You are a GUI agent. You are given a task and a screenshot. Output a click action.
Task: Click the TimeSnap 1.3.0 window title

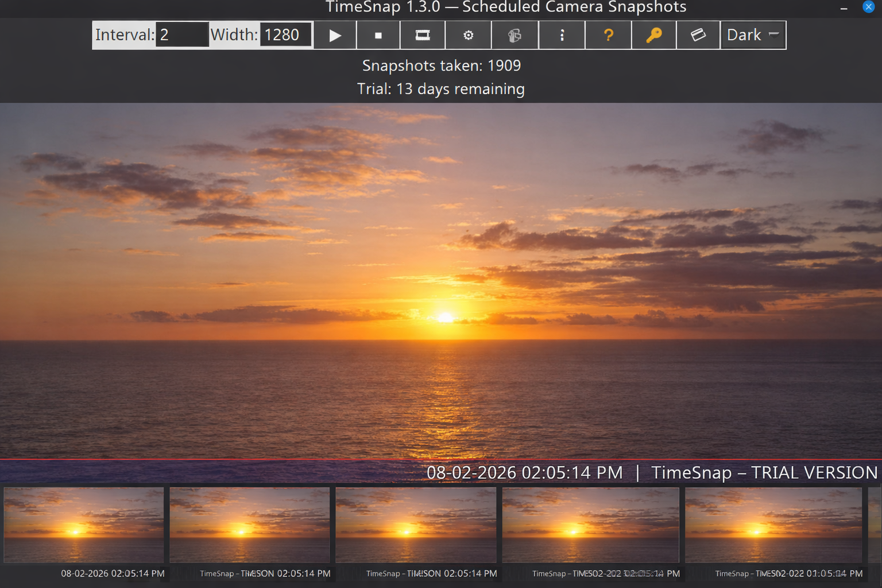pyautogui.click(x=506, y=7)
